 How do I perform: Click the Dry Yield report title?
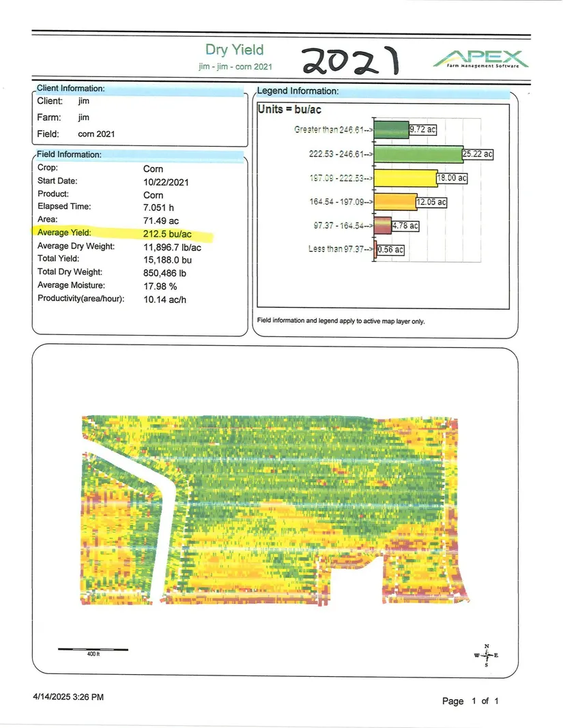[234, 50]
